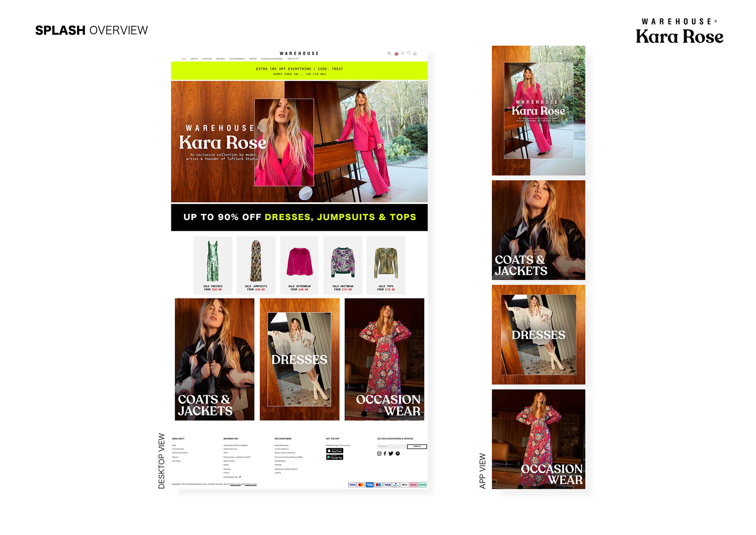Click the underlined privacy notice copyright link
The width and height of the screenshot is (756, 535).
(x=251, y=484)
